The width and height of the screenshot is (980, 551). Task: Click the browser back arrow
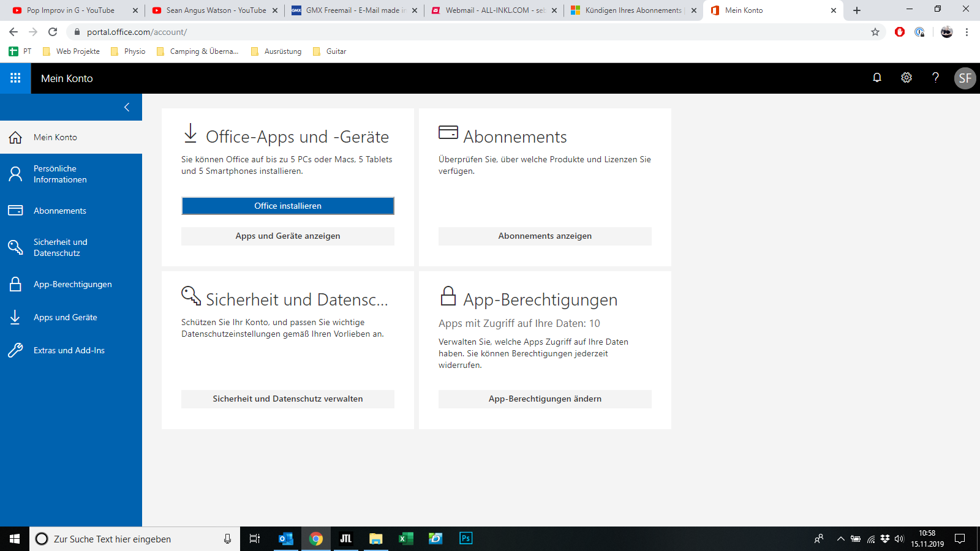click(13, 32)
